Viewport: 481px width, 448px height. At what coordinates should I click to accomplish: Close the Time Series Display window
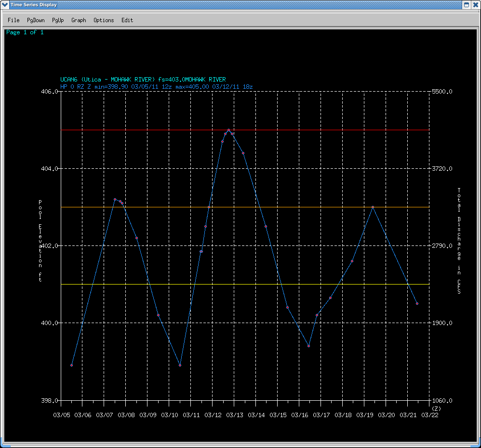point(476,5)
